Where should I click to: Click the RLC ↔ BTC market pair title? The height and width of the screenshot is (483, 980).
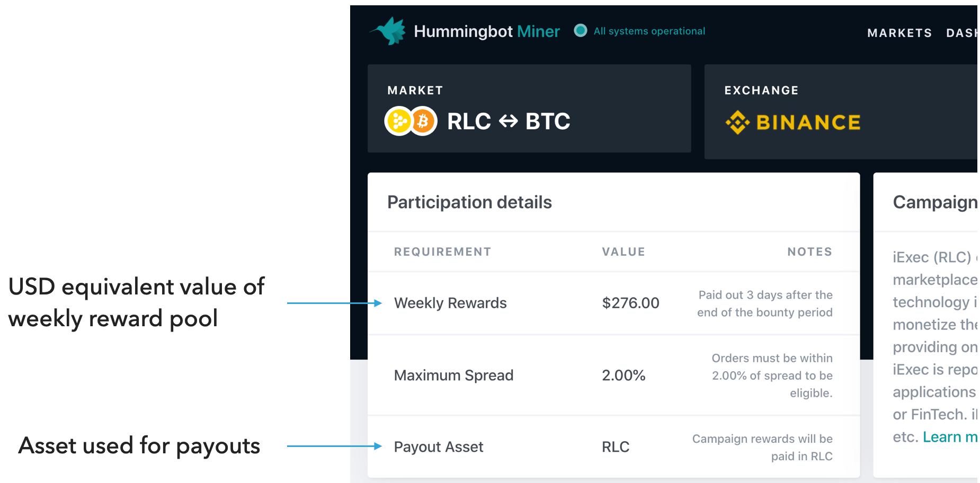click(x=509, y=121)
